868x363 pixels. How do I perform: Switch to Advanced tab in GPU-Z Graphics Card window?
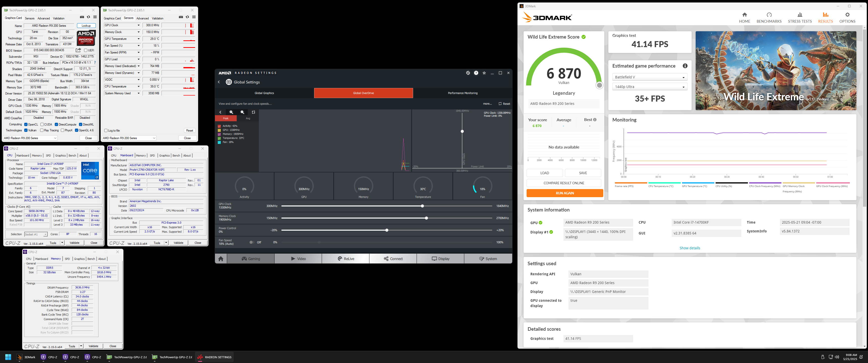coord(43,18)
